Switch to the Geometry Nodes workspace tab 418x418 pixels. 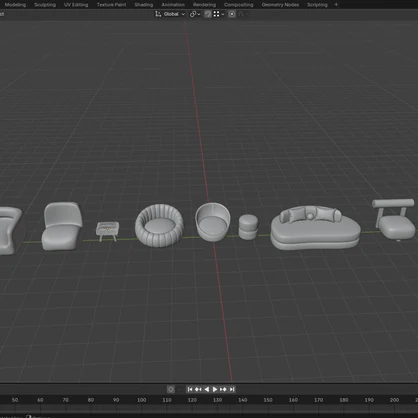click(280, 5)
